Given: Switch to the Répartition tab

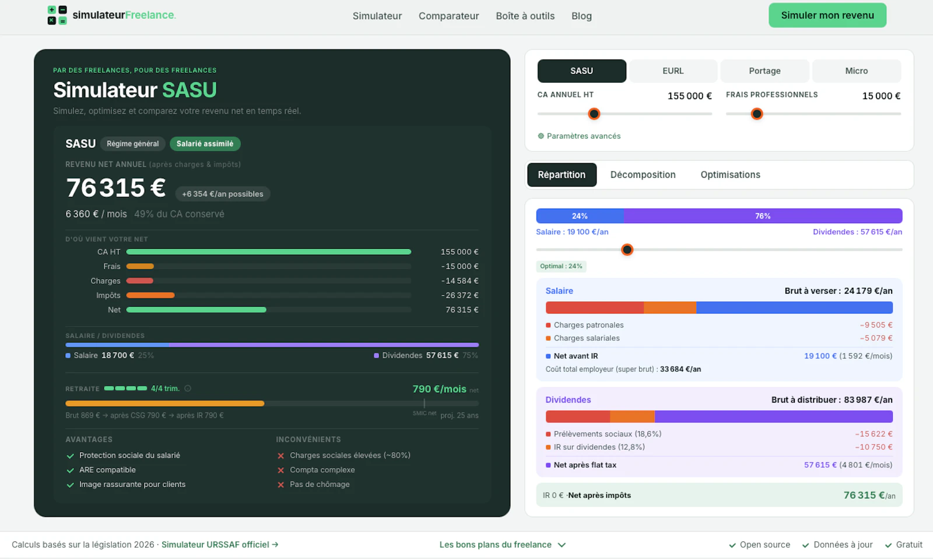Looking at the screenshot, I should (x=562, y=175).
